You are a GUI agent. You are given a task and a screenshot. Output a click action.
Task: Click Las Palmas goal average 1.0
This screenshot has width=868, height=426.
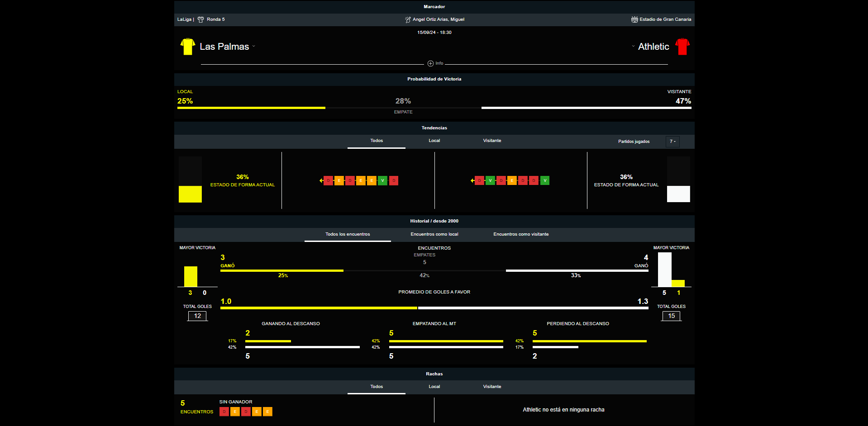(x=226, y=301)
